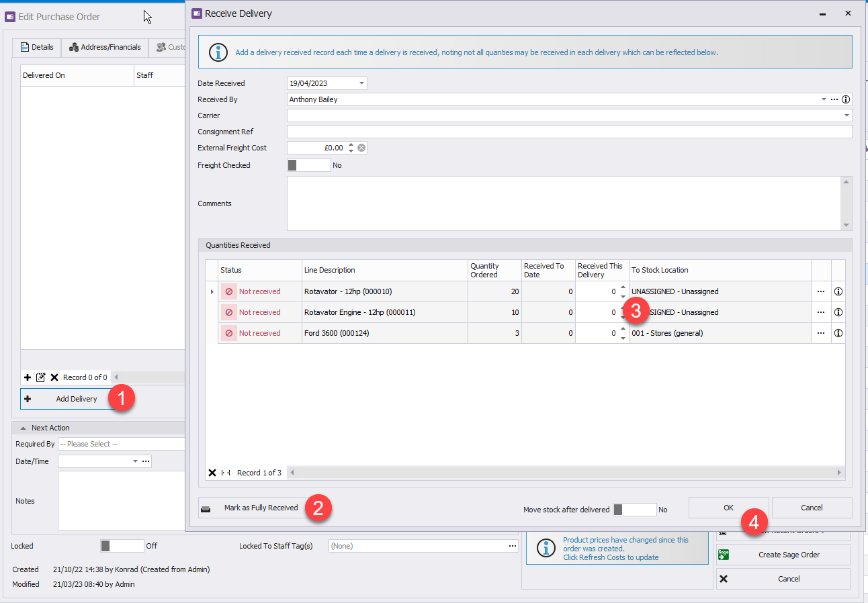
Task: Click Not received status icon for Rotavator Engine
Action: (229, 312)
